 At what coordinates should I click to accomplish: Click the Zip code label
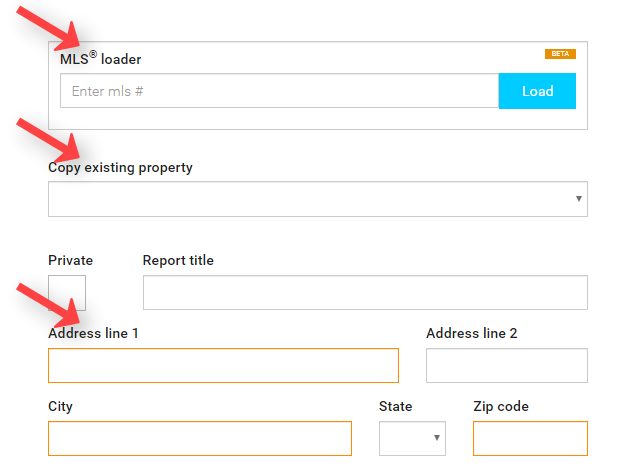pos(501,406)
